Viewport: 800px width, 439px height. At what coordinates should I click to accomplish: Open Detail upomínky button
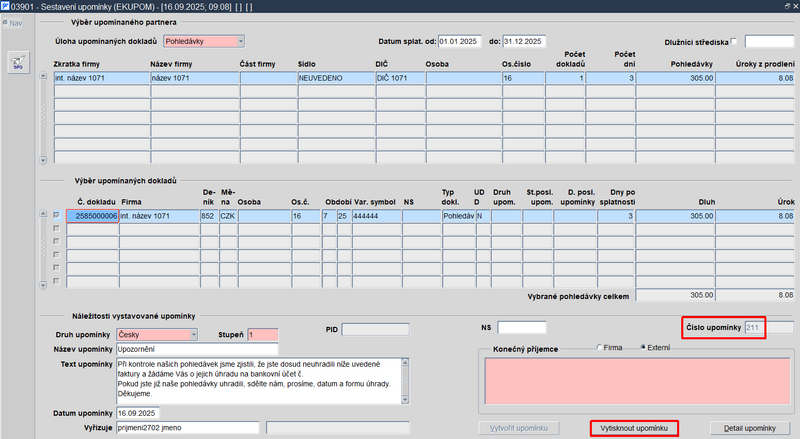click(x=749, y=428)
